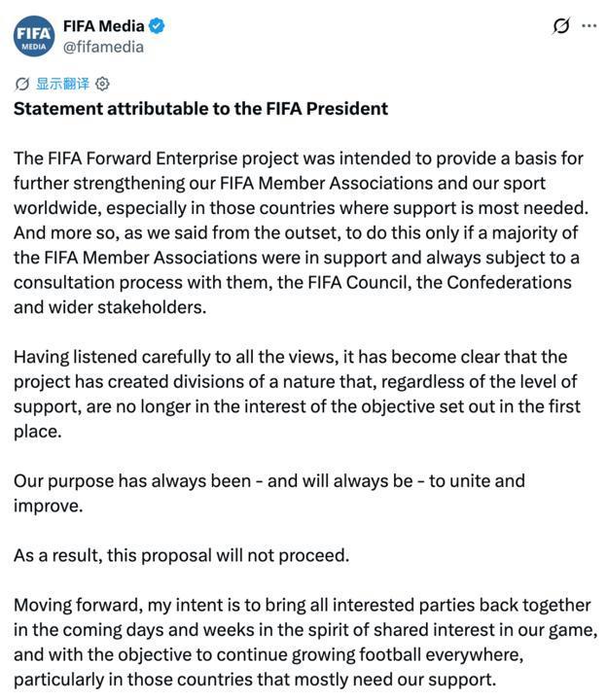This screenshot has width=607, height=700.
Task: Click the FIFA Media display name
Action: click(x=103, y=26)
